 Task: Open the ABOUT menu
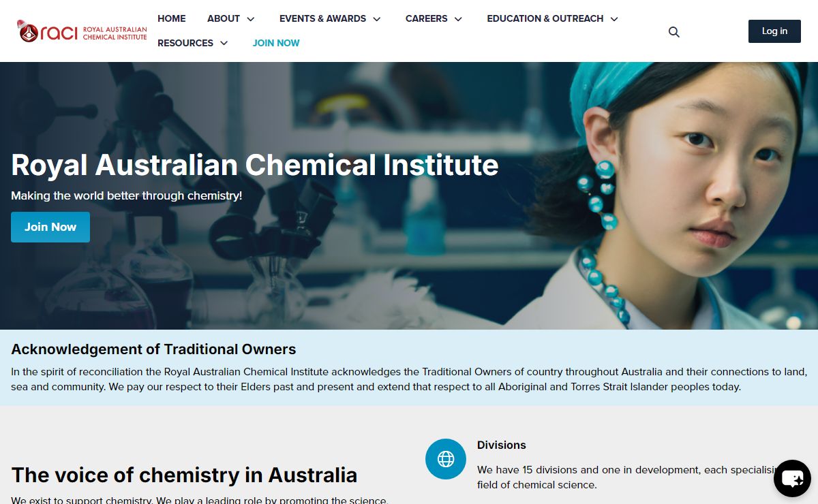(224, 18)
